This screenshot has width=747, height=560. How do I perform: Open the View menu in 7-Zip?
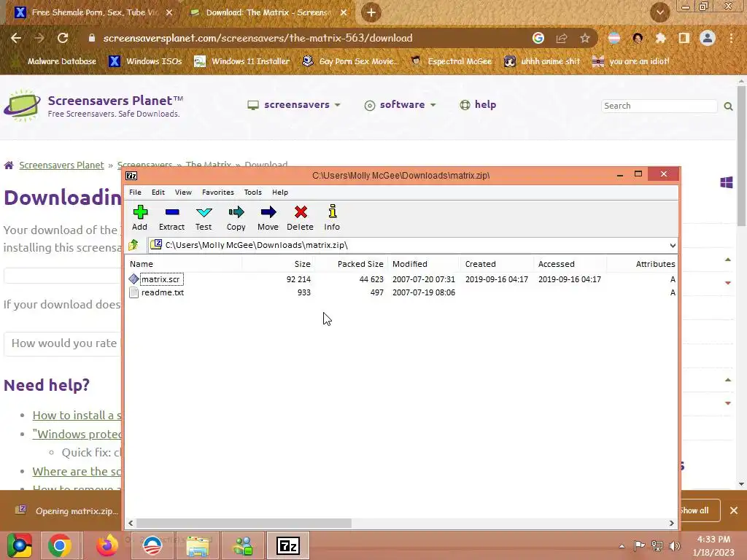pyautogui.click(x=183, y=192)
